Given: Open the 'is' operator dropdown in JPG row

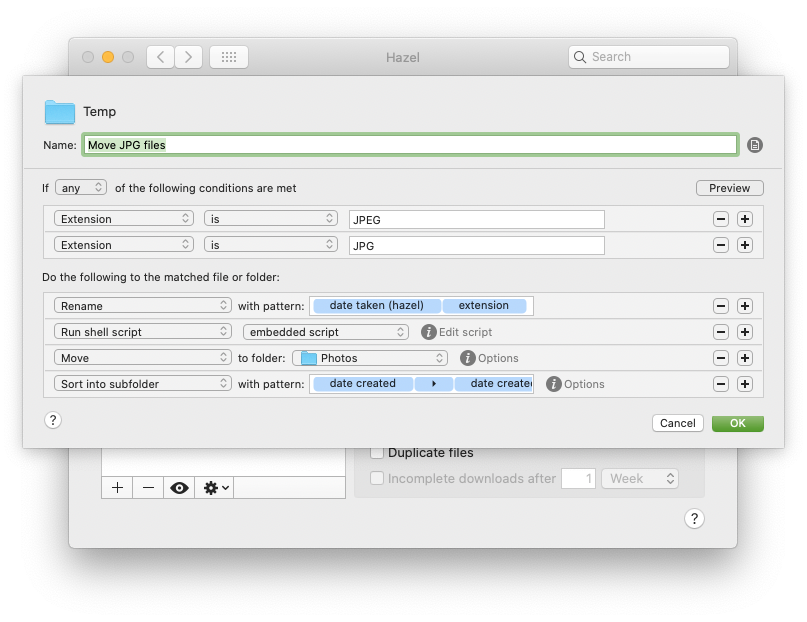Looking at the screenshot, I should pyautogui.click(x=271, y=244).
